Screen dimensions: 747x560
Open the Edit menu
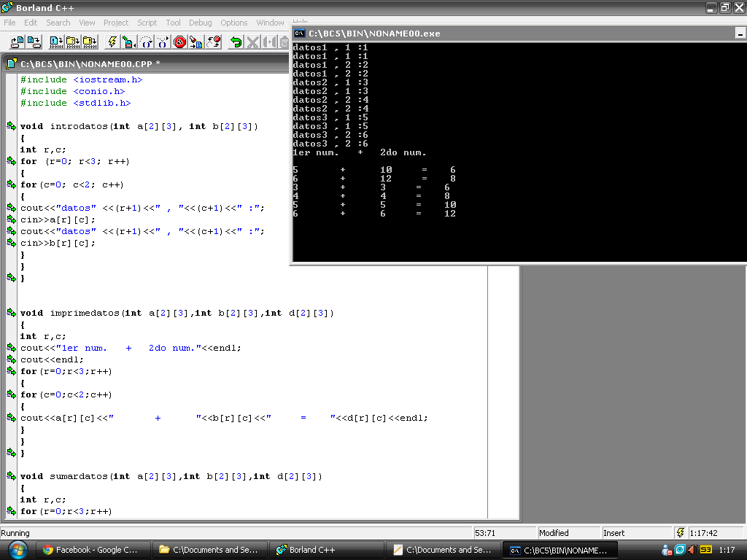pos(31,23)
